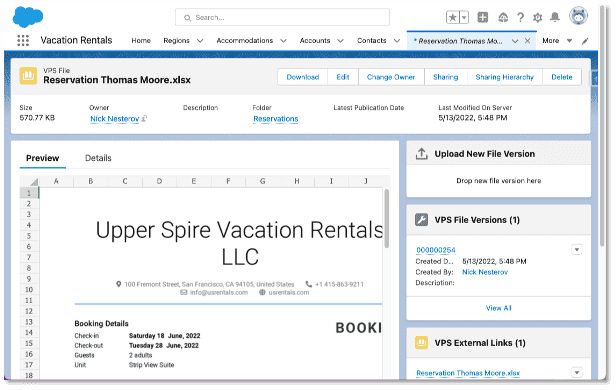
Task: Click the page's main vertical scrollbar
Action: pos(602,126)
